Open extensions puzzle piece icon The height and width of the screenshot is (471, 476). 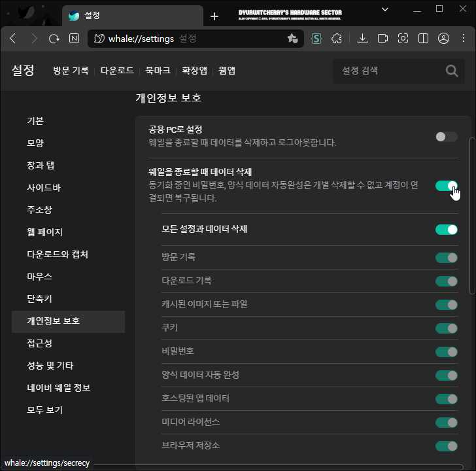tap(336, 39)
